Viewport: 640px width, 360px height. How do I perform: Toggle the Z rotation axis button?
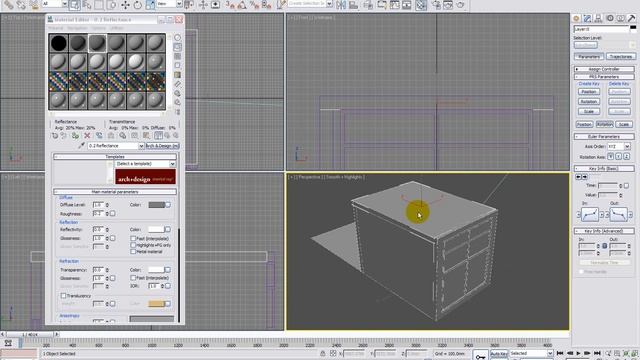[x=626, y=157]
